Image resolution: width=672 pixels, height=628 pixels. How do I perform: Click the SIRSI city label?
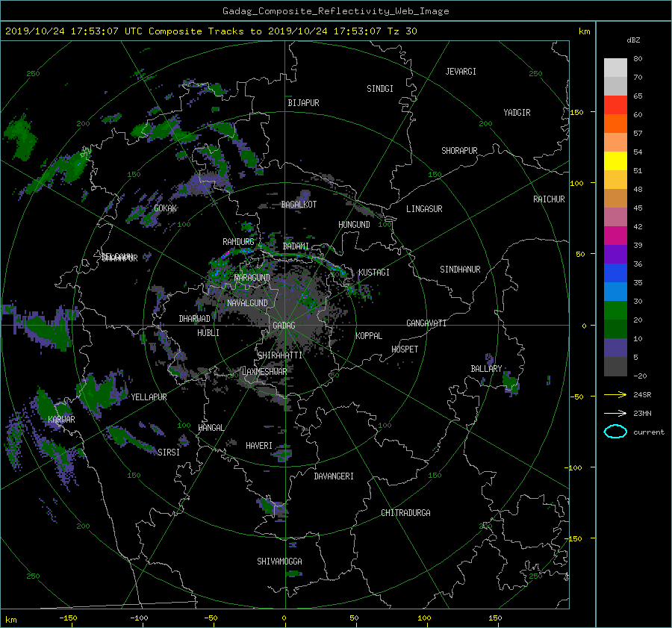(x=169, y=453)
